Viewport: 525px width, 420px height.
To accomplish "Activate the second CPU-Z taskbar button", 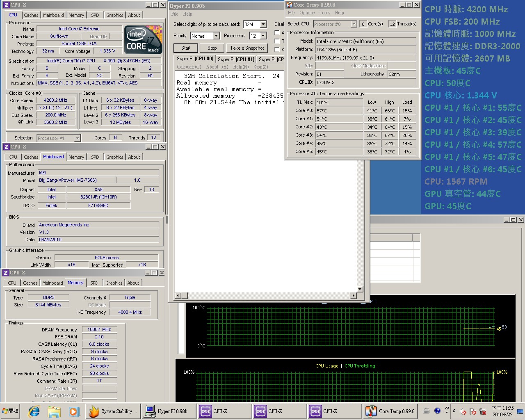I will point(279,411).
